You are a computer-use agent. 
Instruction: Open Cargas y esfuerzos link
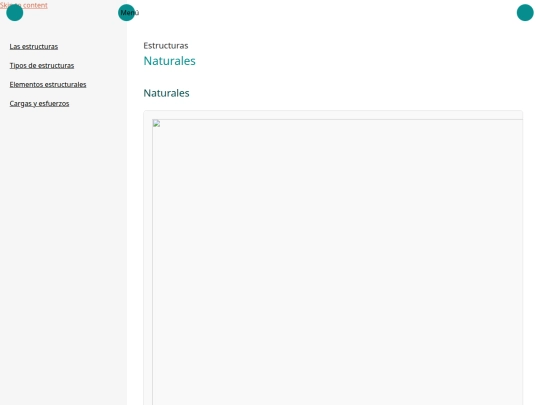39,103
